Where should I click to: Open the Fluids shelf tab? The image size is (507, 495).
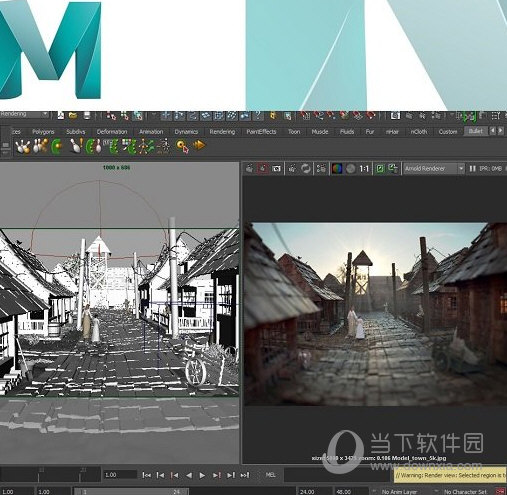347,132
